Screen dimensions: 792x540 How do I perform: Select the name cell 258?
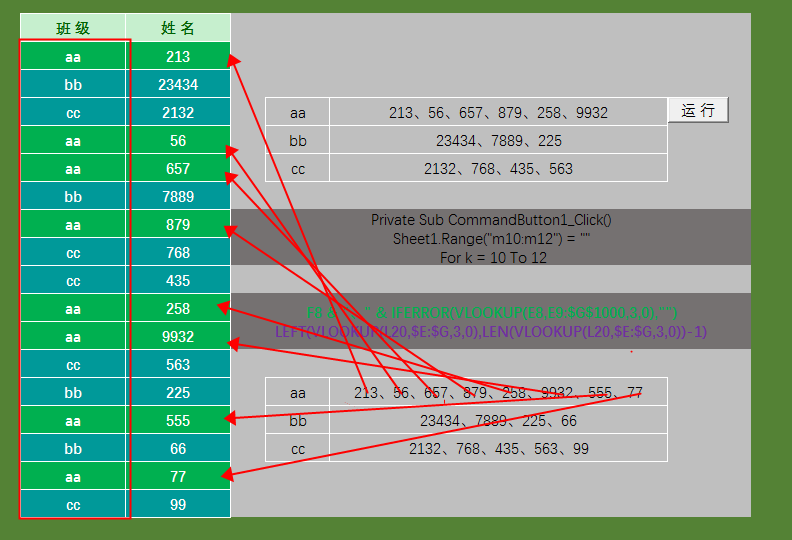click(x=178, y=309)
